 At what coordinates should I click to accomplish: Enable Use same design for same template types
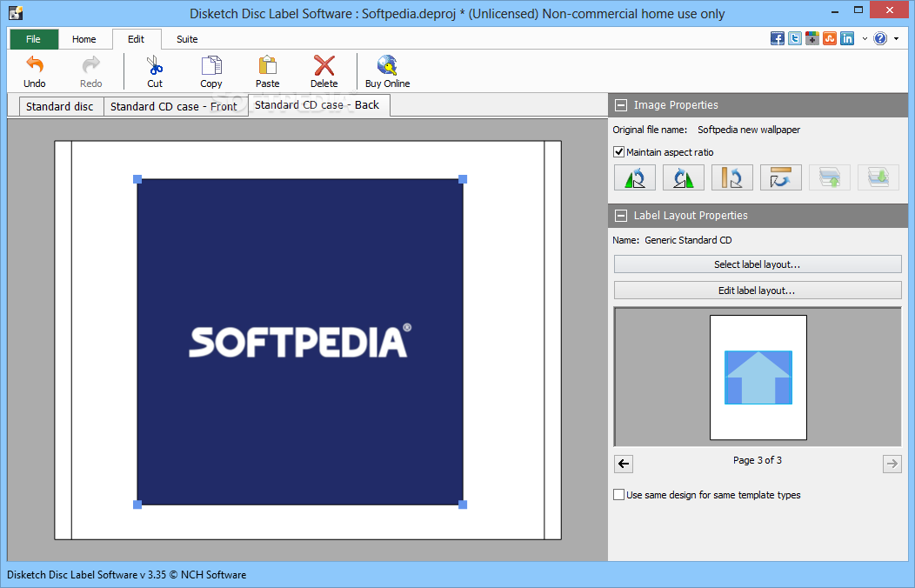pos(619,495)
